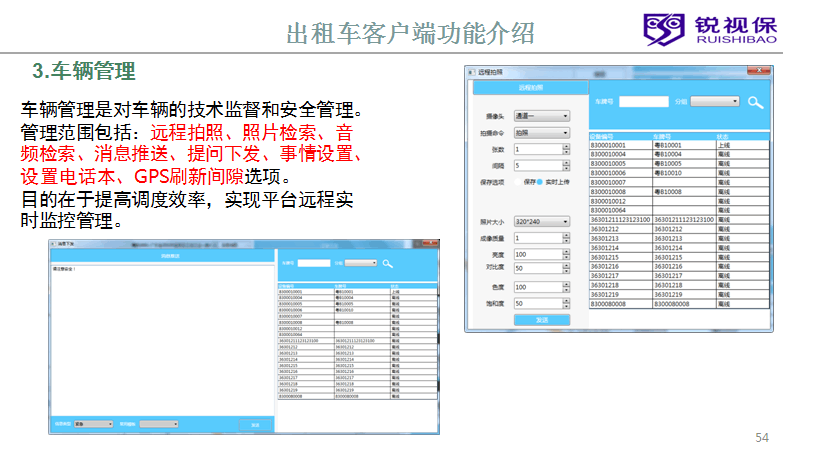
Task: Click 设备编号 column header in 远程拍照 window
Action: coord(620,137)
